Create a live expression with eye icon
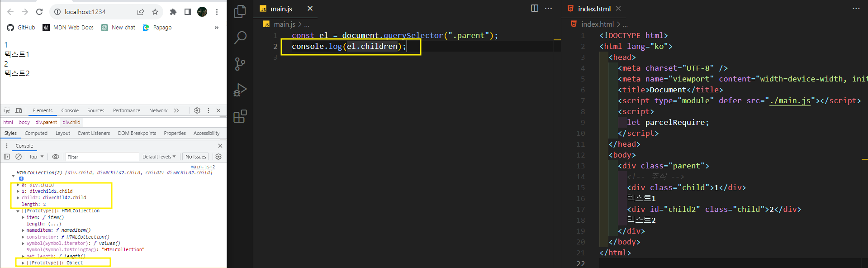 tap(56, 157)
